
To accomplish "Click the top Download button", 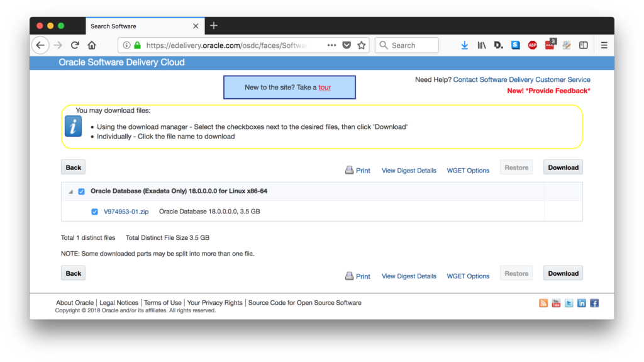I will click(563, 167).
